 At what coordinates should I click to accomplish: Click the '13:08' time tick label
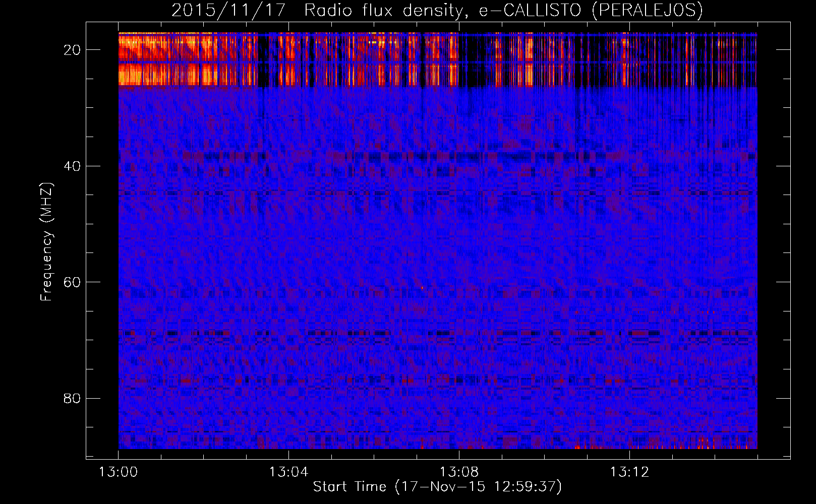click(459, 472)
